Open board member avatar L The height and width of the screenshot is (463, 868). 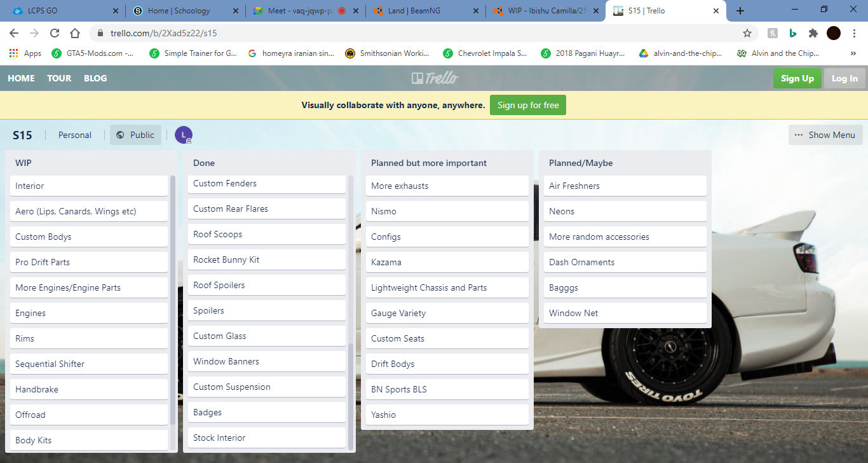[x=184, y=135]
